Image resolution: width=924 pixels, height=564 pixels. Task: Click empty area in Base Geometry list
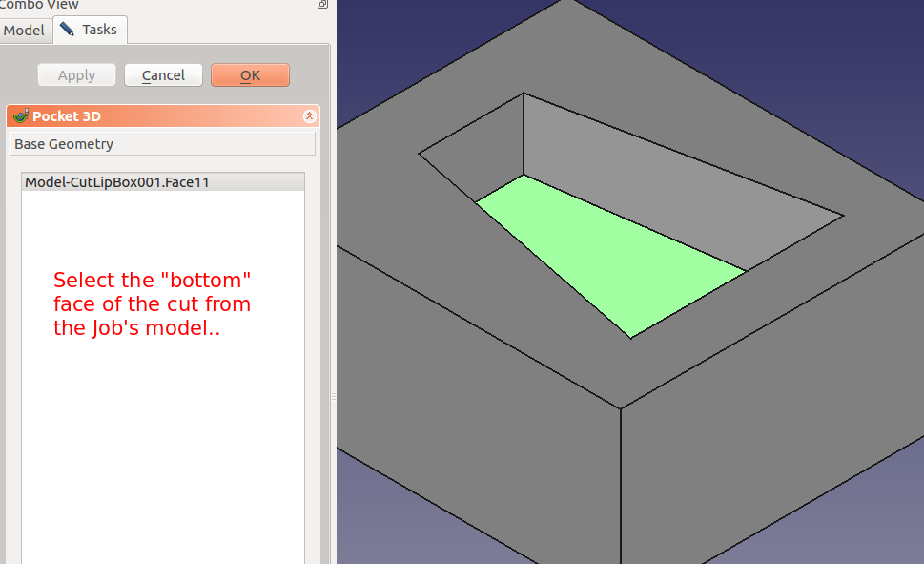[x=162, y=429]
